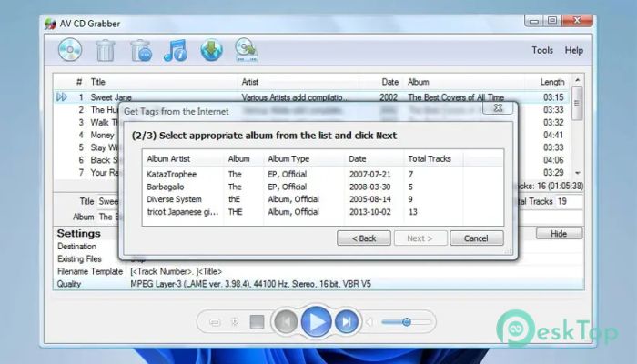Maximize the AV CD Grabber window

552,20
